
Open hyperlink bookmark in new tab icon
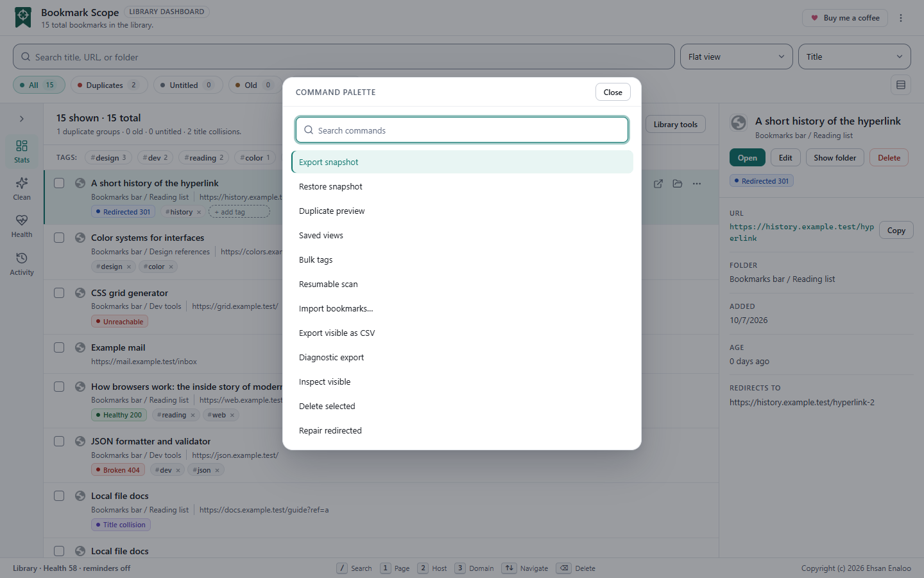coord(658,184)
